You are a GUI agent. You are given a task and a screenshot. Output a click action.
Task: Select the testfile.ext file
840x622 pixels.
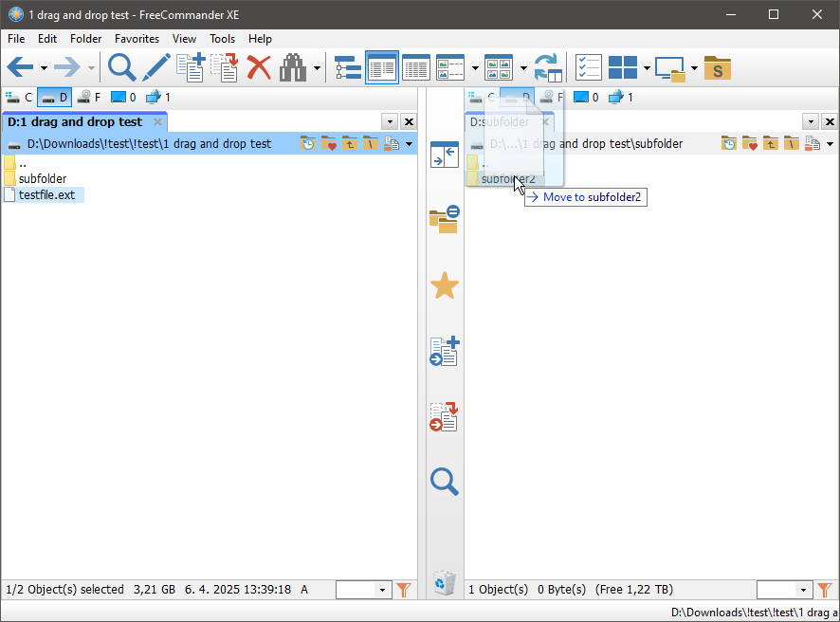click(x=46, y=194)
